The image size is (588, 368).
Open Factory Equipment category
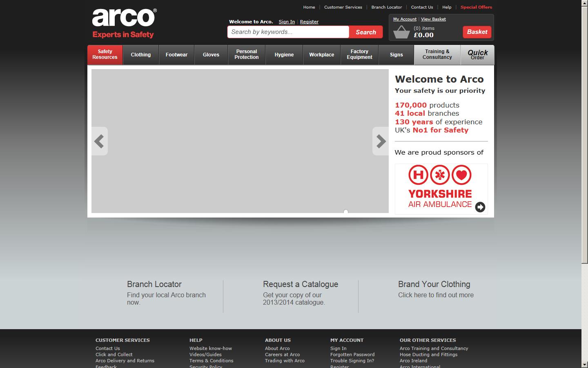click(359, 54)
